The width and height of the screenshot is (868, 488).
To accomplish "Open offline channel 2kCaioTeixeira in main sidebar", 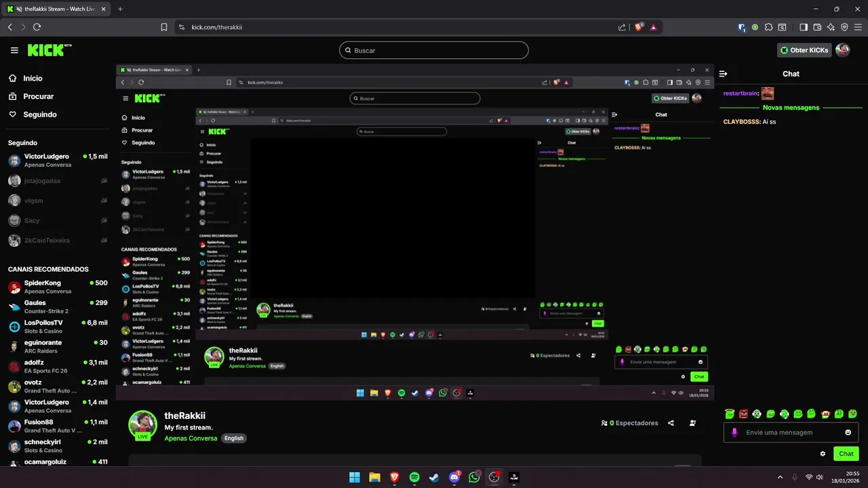I will (58, 241).
